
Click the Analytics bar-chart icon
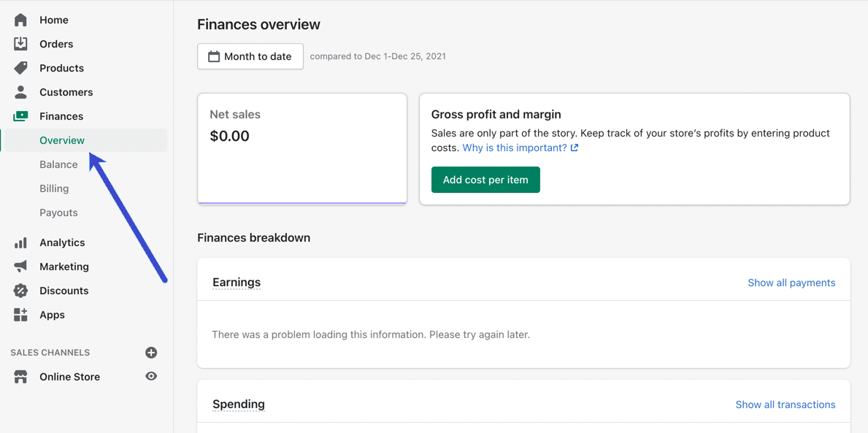pos(20,242)
